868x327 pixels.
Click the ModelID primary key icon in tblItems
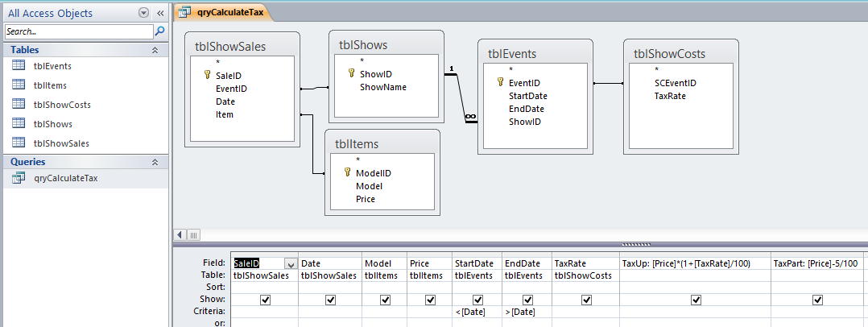point(348,172)
